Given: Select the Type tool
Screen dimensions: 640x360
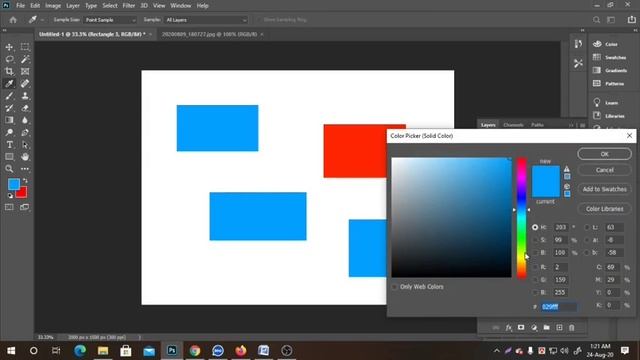Looking at the screenshot, I should click(x=9, y=144).
